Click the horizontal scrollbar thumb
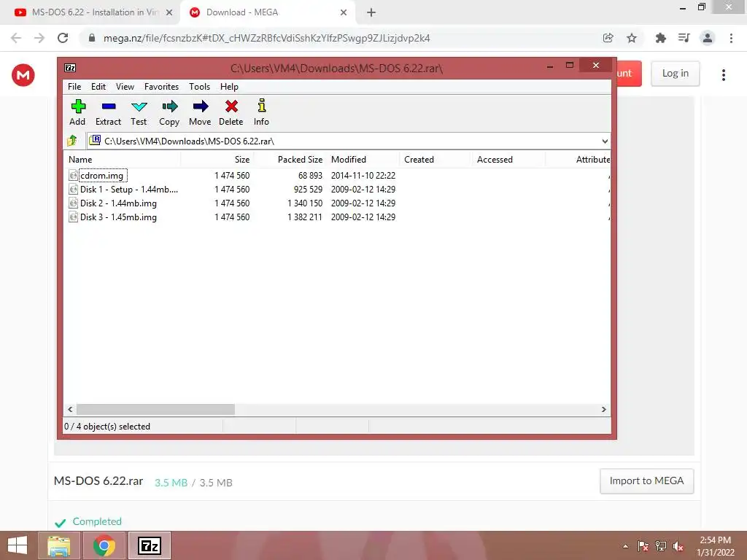This screenshot has width=747, height=560. pyautogui.click(x=156, y=410)
